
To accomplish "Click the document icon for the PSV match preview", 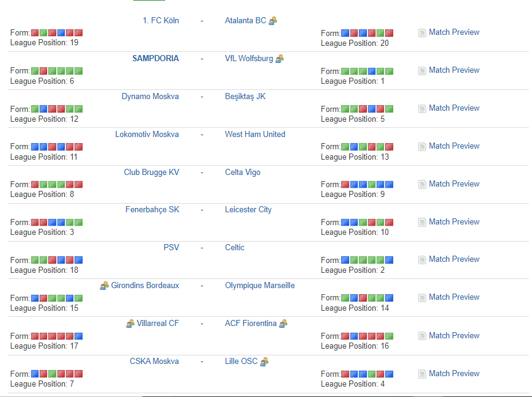I will (x=422, y=259).
